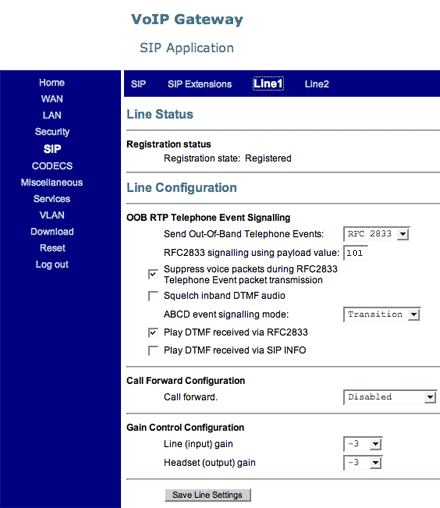Switch to the SIP Extensions tab
This screenshot has width=440, height=508.
point(199,84)
